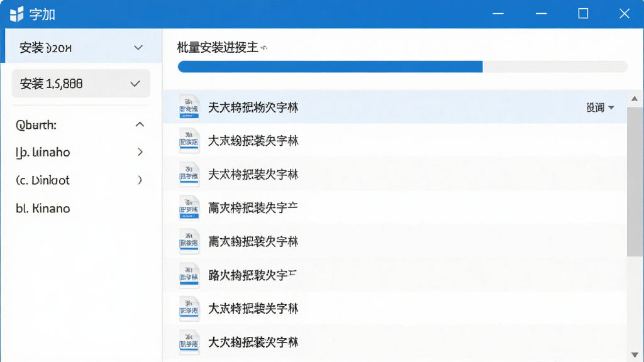Click small icon next to progress heading
This screenshot has height=362, width=644.
point(264,48)
